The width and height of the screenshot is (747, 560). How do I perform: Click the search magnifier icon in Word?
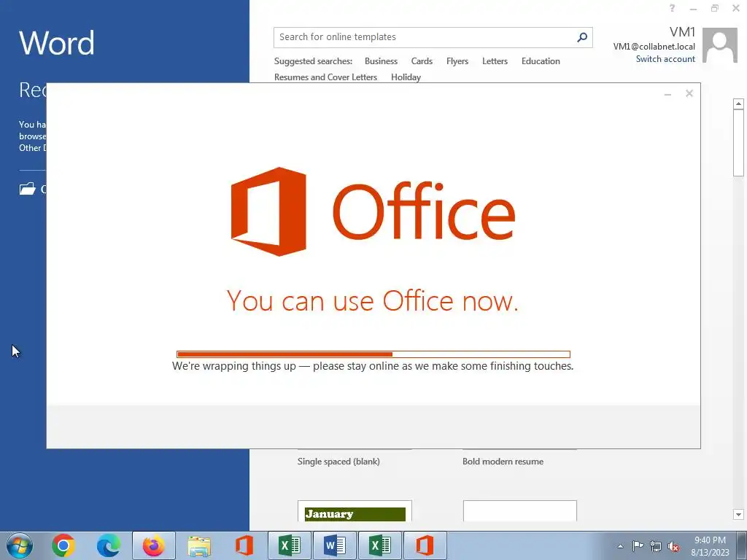[581, 37]
